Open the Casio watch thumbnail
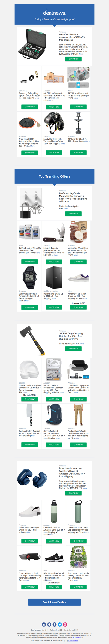This screenshot has width=109, height=644. click(29, 278)
